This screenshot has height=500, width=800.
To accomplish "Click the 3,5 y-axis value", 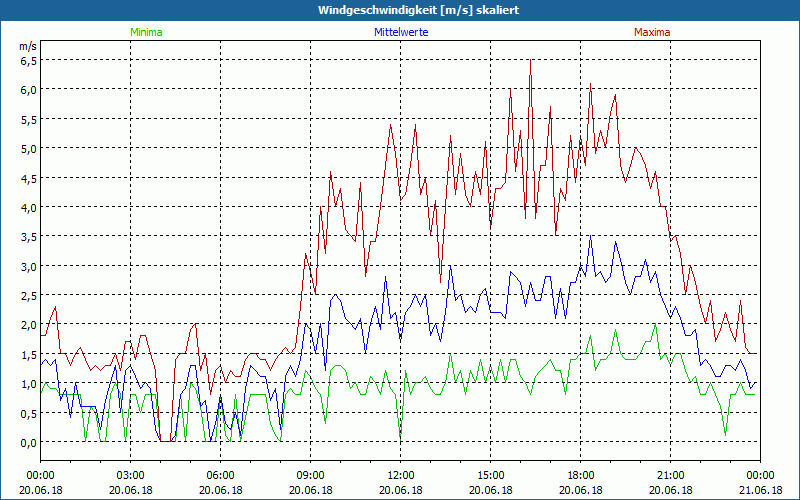I will (x=29, y=237).
